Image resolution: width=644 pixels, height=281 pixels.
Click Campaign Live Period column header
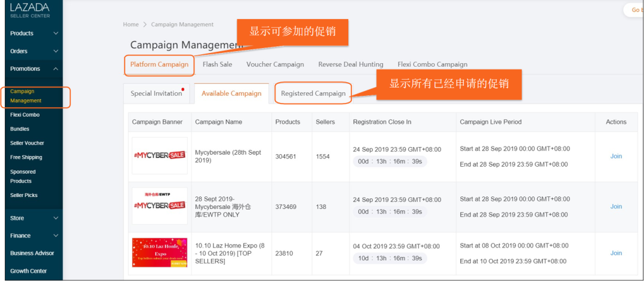[x=491, y=122]
